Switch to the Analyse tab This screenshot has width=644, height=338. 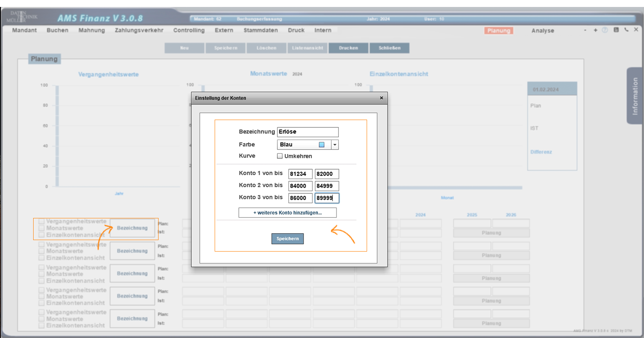tap(542, 31)
